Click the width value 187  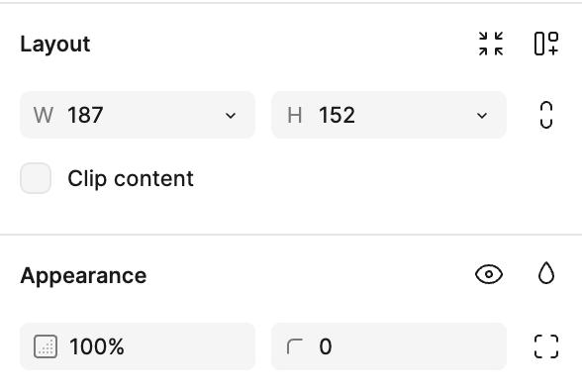pos(85,115)
